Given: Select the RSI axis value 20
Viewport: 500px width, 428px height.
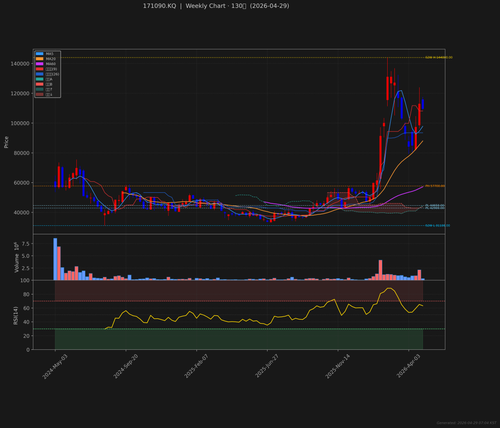Looking at the screenshot, I should [27, 336].
